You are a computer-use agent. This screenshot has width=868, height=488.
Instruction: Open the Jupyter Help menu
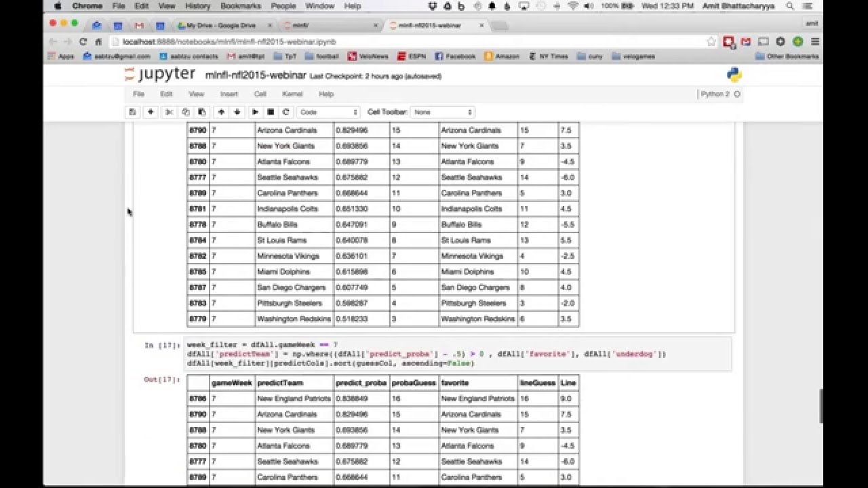326,94
